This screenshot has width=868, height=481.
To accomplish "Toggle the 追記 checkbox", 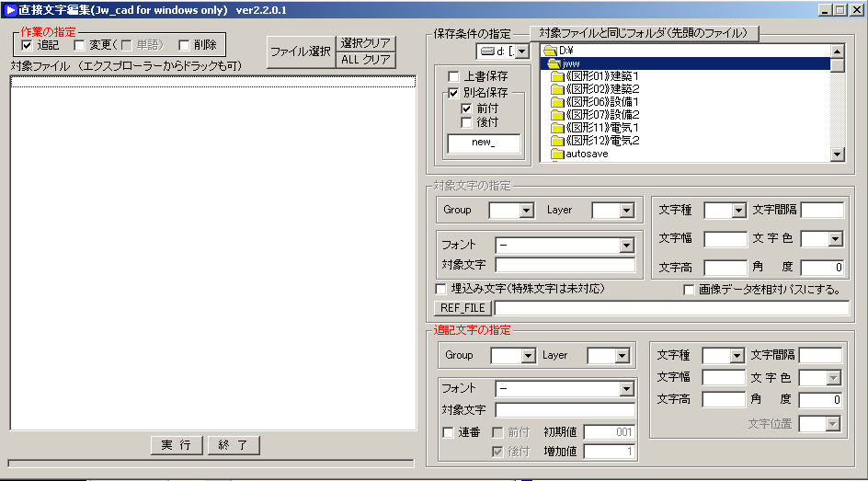I will coord(27,45).
